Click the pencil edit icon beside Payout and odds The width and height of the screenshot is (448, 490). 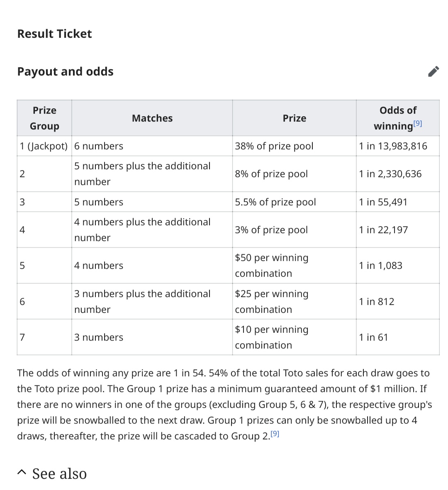(433, 71)
